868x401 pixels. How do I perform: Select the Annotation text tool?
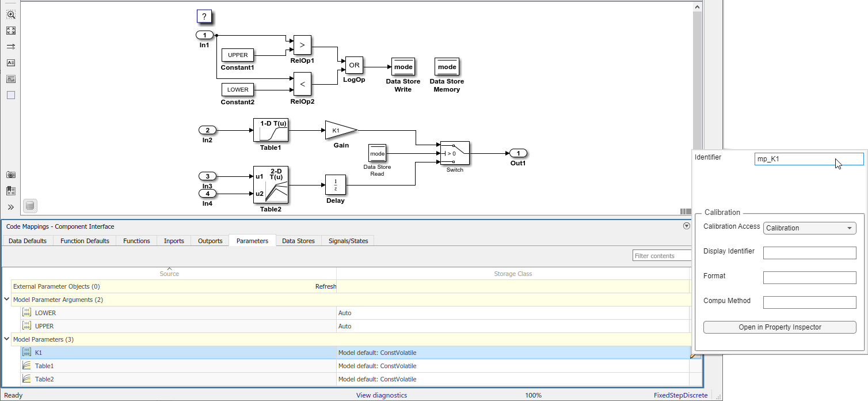(11, 63)
